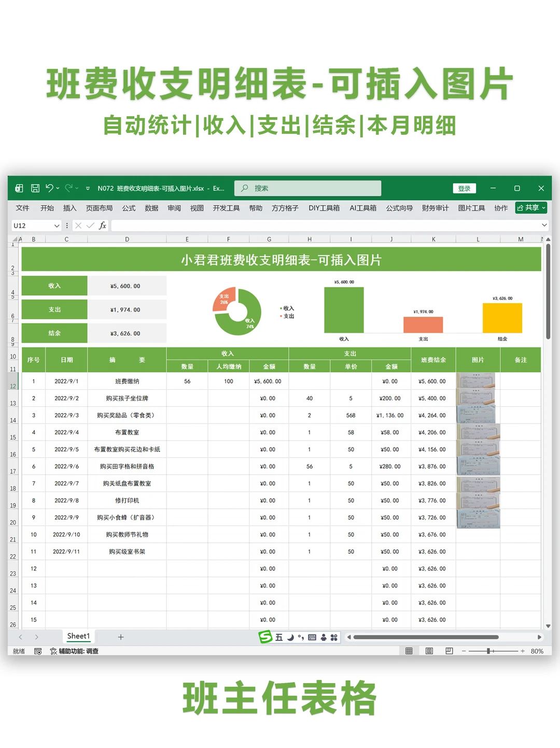Image resolution: width=560 pixels, height=748 pixels.
Task: Open the Undo history dropdown arrow
Action: click(x=58, y=188)
